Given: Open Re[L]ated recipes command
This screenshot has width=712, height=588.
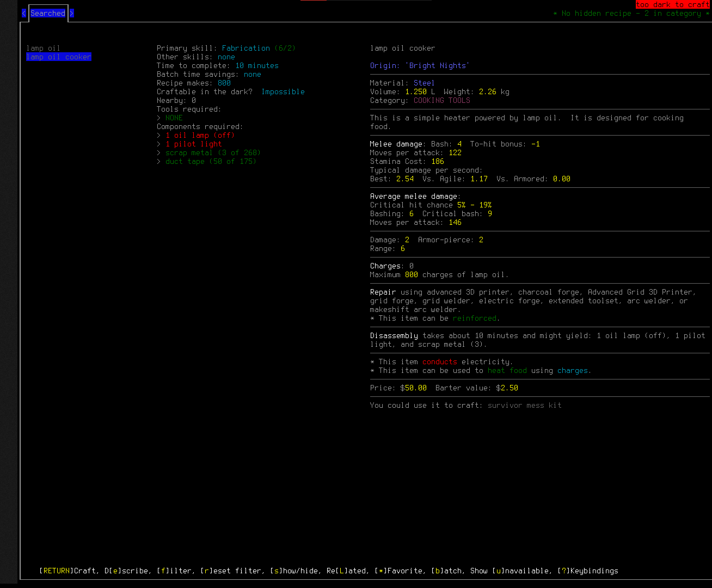Looking at the screenshot, I should coord(346,571).
